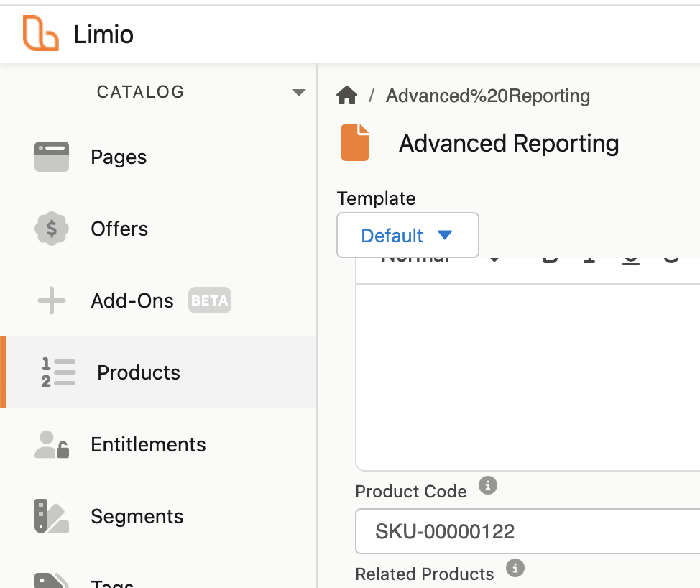The height and width of the screenshot is (588, 700).
Task: Click the orange Limio logo icon
Action: pyautogui.click(x=40, y=34)
